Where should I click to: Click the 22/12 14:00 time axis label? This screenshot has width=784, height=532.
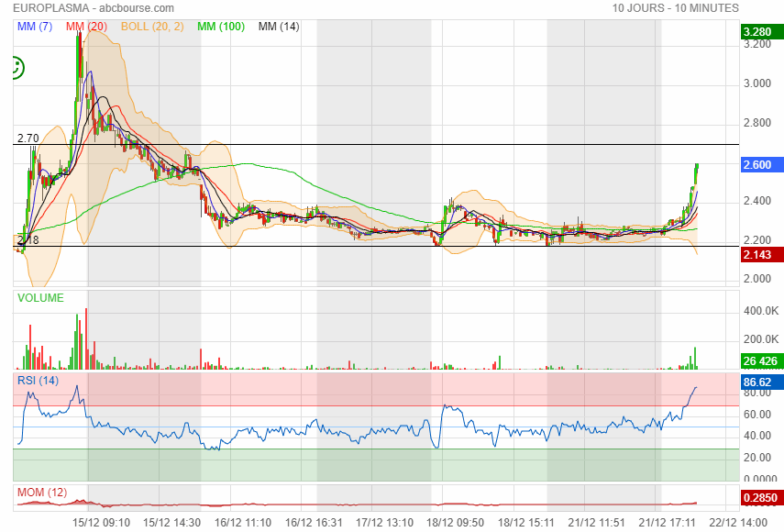[x=738, y=523]
